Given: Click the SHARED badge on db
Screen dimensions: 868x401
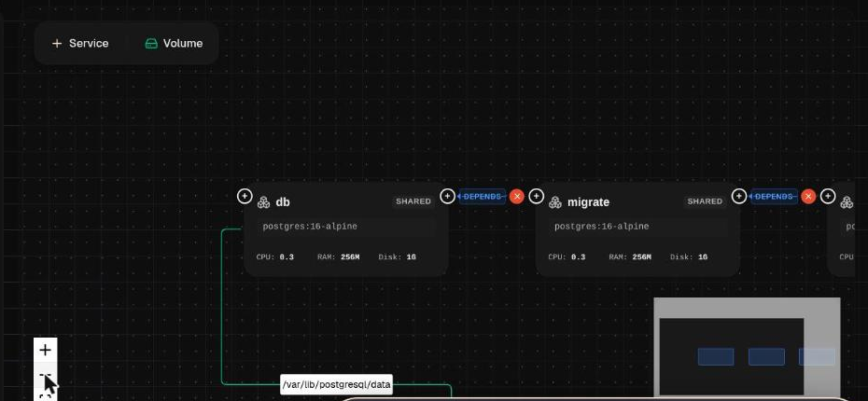Looking at the screenshot, I should (x=413, y=201).
